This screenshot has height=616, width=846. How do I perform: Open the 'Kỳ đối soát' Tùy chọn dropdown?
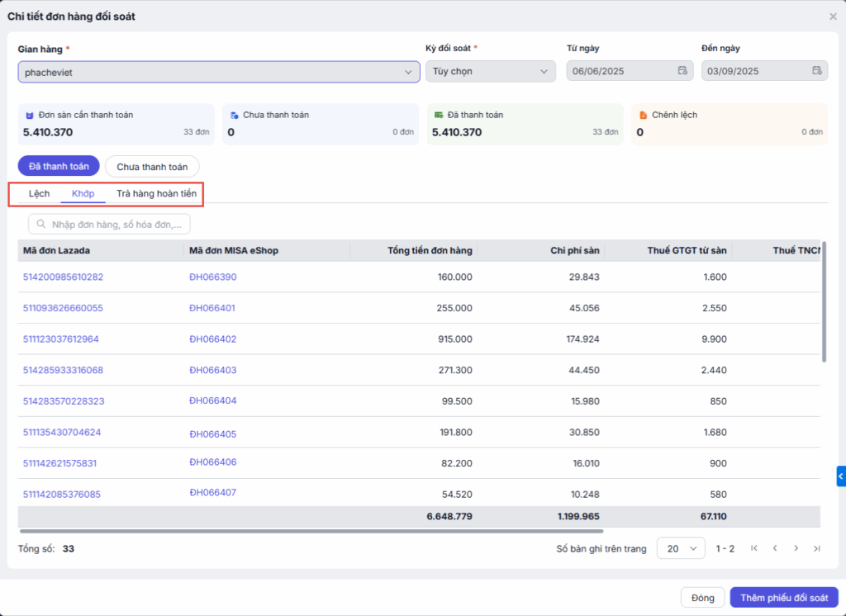[490, 72]
